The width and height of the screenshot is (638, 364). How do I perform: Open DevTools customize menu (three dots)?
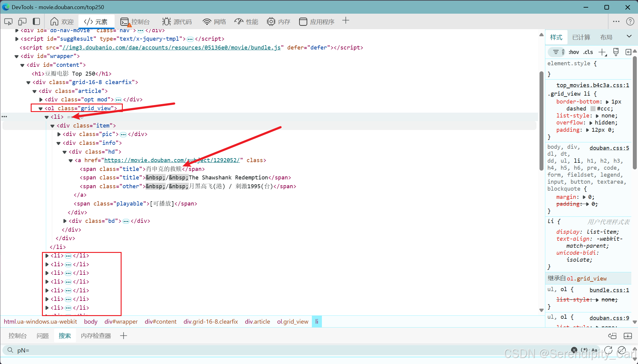pyautogui.click(x=616, y=22)
